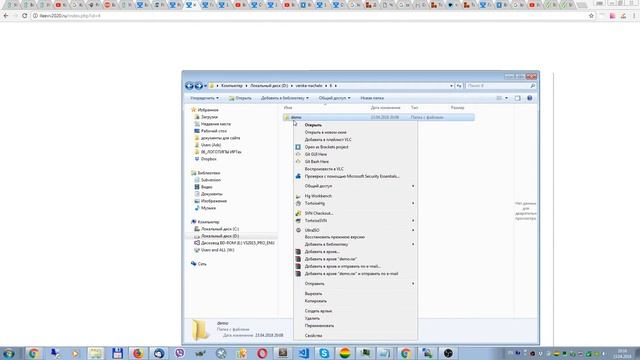Toggle the preview pane icon in Explorer toolbar

pos(517,98)
